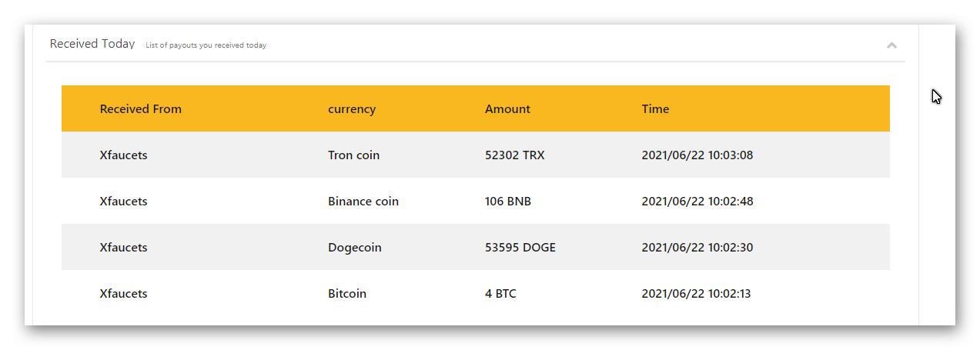The height and width of the screenshot is (350, 980).
Task: Select the Binance coin currency cell
Action: pyautogui.click(x=363, y=202)
